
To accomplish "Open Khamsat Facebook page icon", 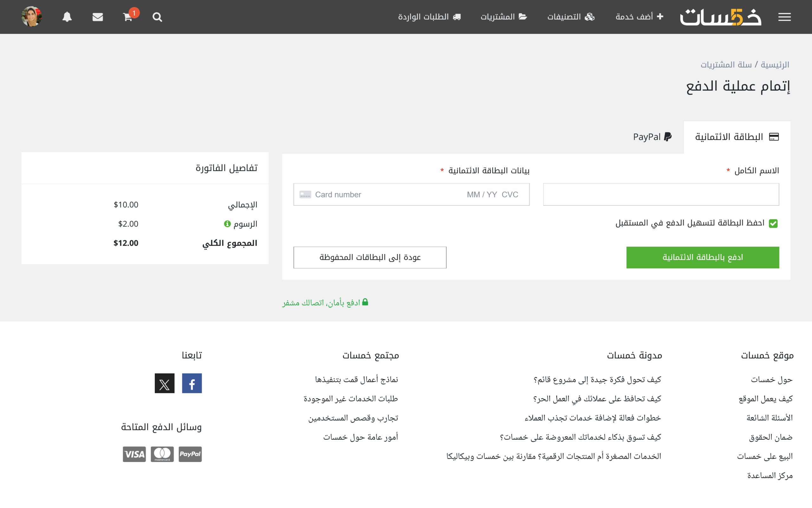I will click(x=192, y=383).
